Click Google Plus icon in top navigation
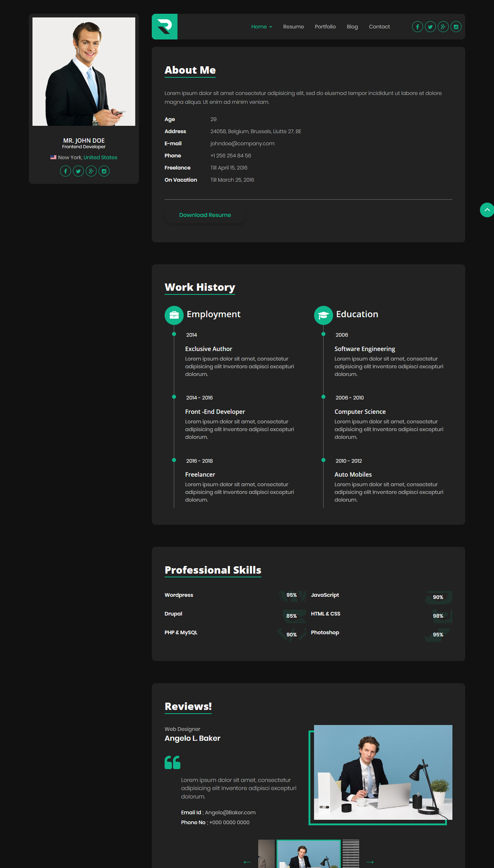 pyautogui.click(x=443, y=27)
